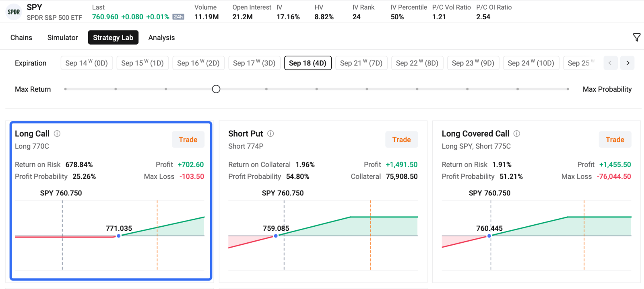Select the Strategy Lab tab
The image size is (644, 289).
click(113, 37)
